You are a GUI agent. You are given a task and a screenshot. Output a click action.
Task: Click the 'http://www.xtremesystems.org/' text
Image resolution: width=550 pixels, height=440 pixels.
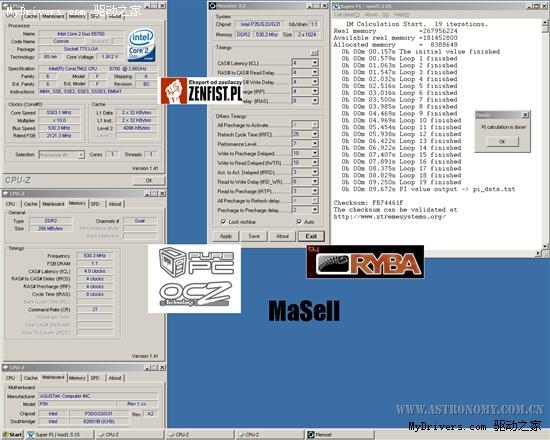(x=389, y=216)
